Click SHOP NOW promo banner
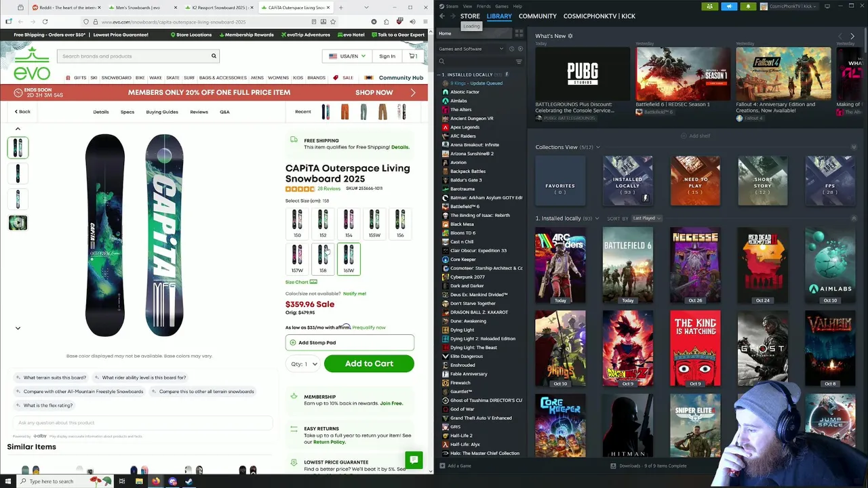The width and height of the screenshot is (868, 488). (374, 92)
